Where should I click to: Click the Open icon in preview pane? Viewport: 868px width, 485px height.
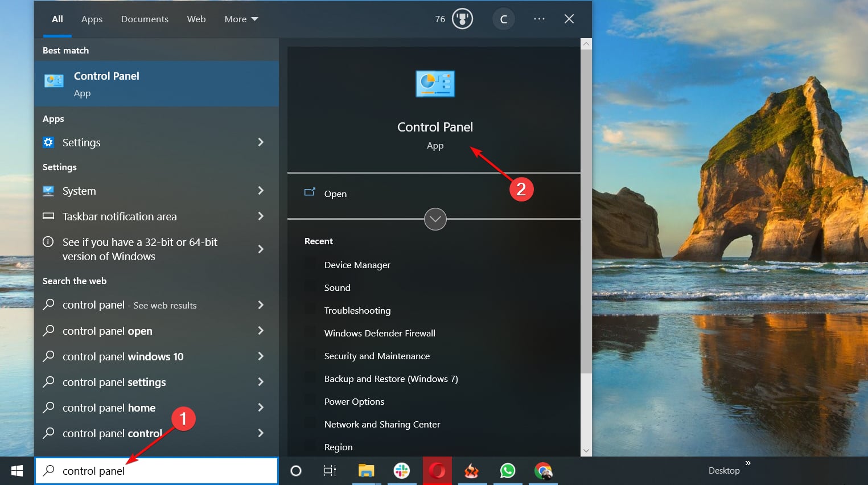point(310,192)
